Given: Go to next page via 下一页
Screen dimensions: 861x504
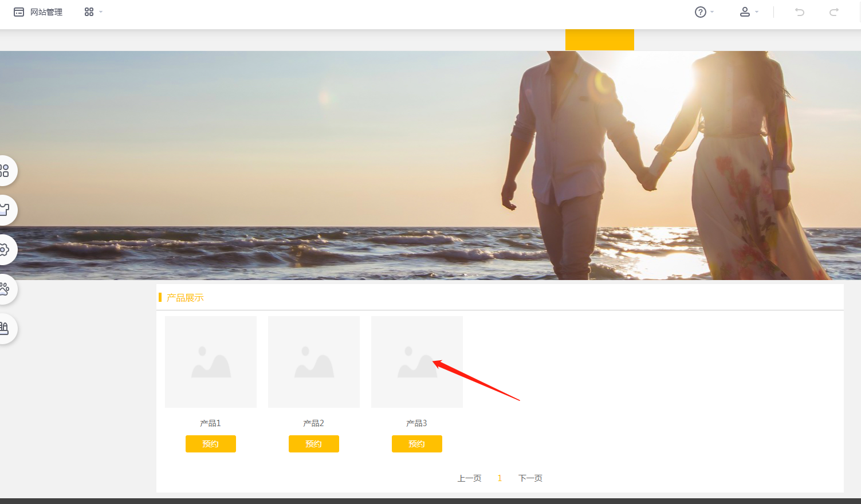Looking at the screenshot, I should [x=530, y=478].
